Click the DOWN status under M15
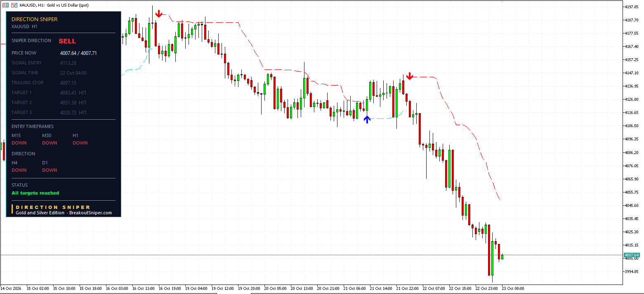644x294 pixels. click(19, 143)
